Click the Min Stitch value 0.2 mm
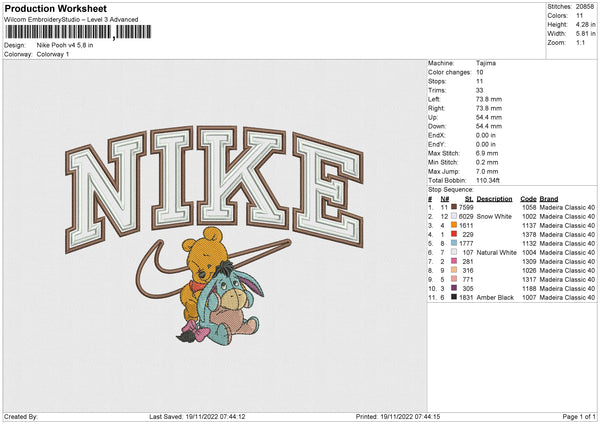 (x=487, y=162)
